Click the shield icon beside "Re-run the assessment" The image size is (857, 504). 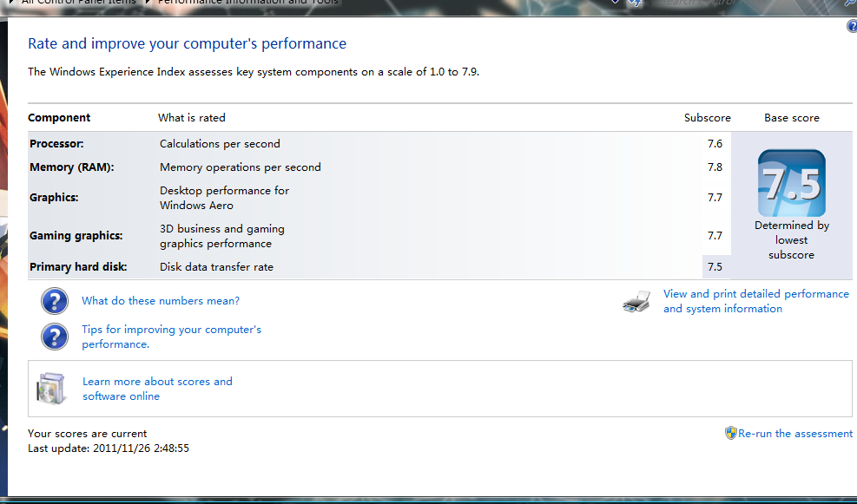[x=731, y=433]
